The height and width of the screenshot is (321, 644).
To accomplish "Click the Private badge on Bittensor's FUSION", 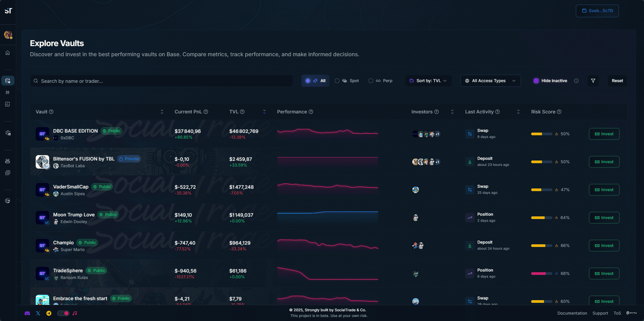I will (x=129, y=159).
